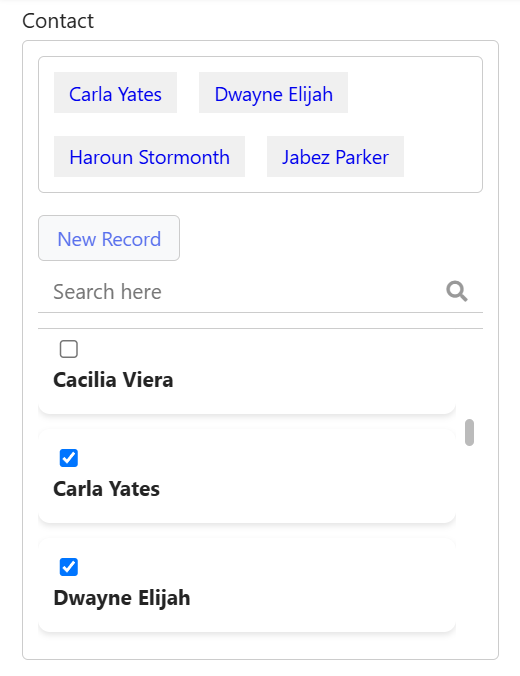Screen dimensions: 520x676
Task: Focus the Search here input field
Action: 241,292
